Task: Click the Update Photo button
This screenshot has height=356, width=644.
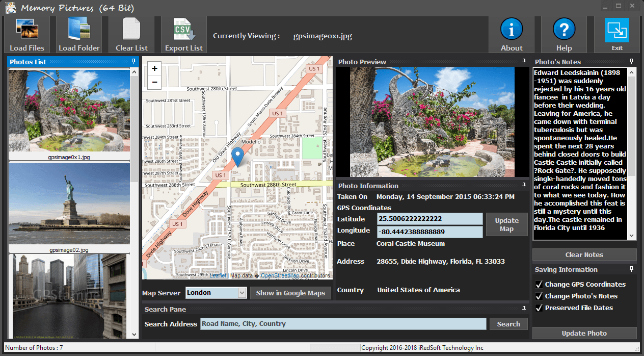Action: pyautogui.click(x=584, y=333)
